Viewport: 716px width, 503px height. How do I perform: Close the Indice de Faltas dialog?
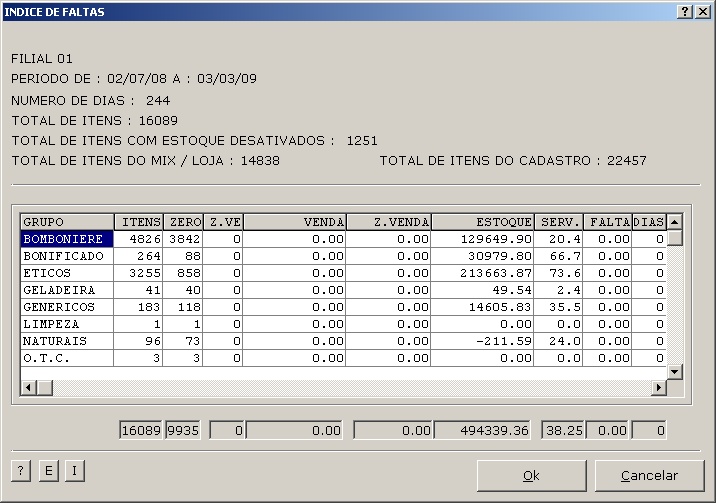(702, 12)
